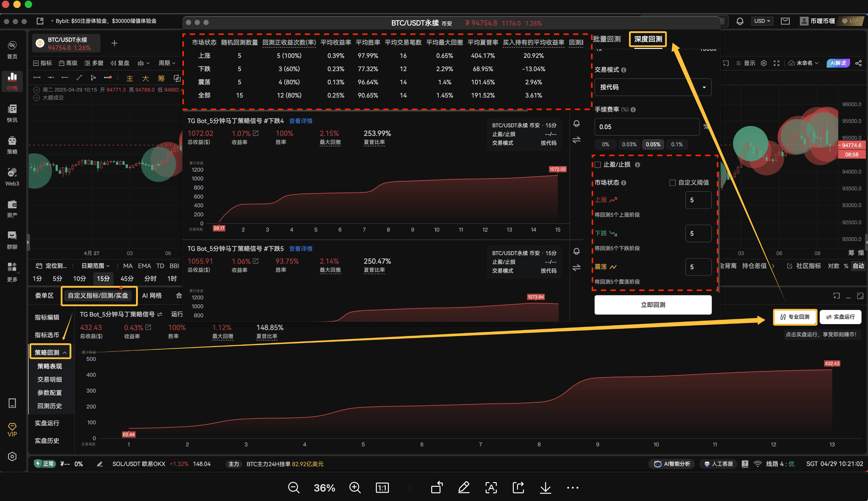868x501 pixels.
Task: Toggle the 大额成交 circle indicator
Action: 36,98
